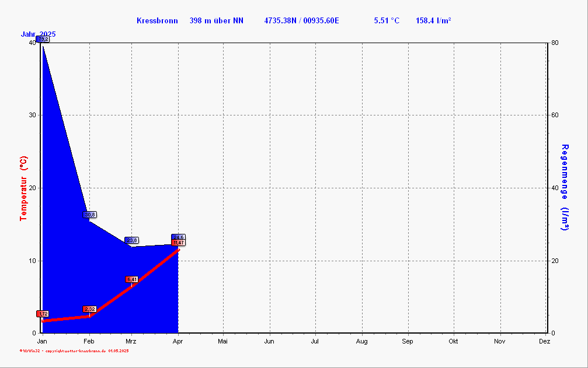Select the 24,6 rainfall label for April
Screen dimensions: 588x368
(179, 237)
